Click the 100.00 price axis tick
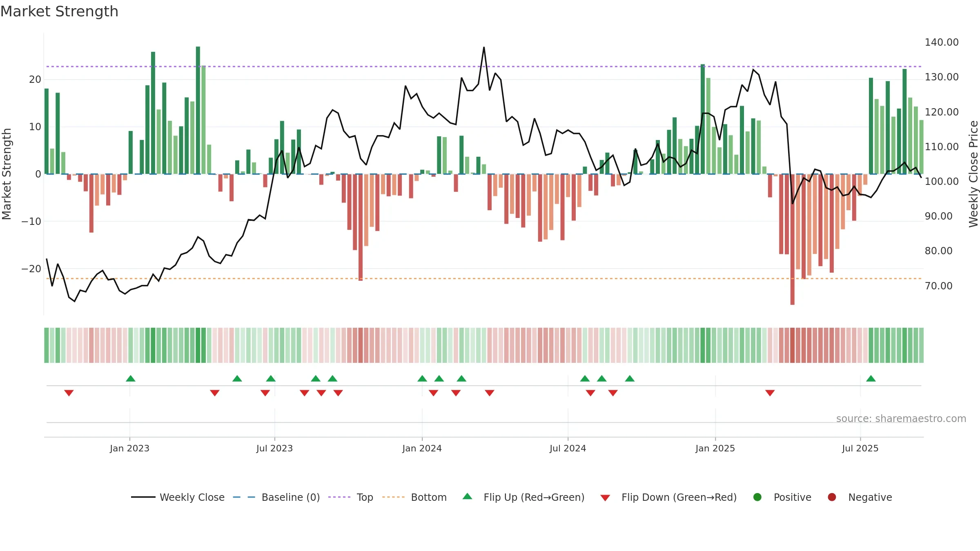The image size is (980, 551). pos(942,181)
